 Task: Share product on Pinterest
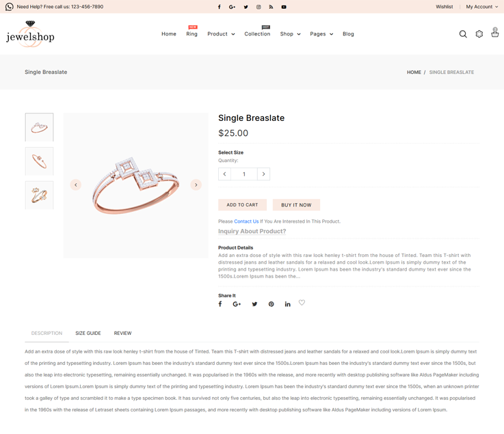coord(271,304)
